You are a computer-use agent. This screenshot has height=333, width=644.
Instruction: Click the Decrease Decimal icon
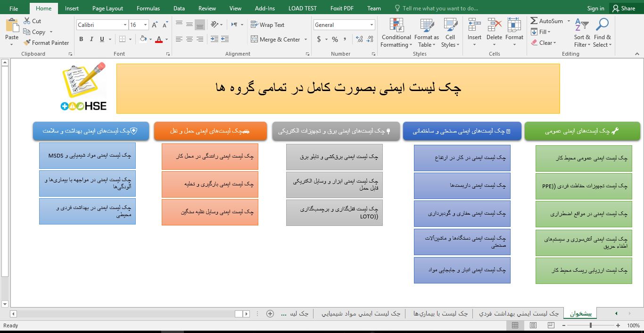point(370,39)
